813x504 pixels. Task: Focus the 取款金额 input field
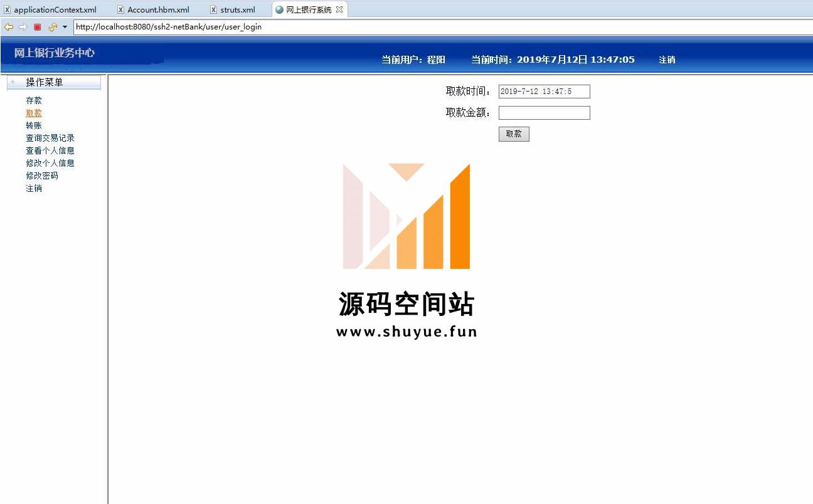(x=544, y=113)
